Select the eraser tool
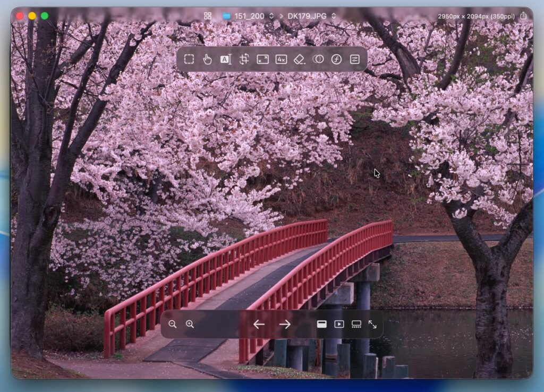The image size is (544, 392). pos(299,59)
